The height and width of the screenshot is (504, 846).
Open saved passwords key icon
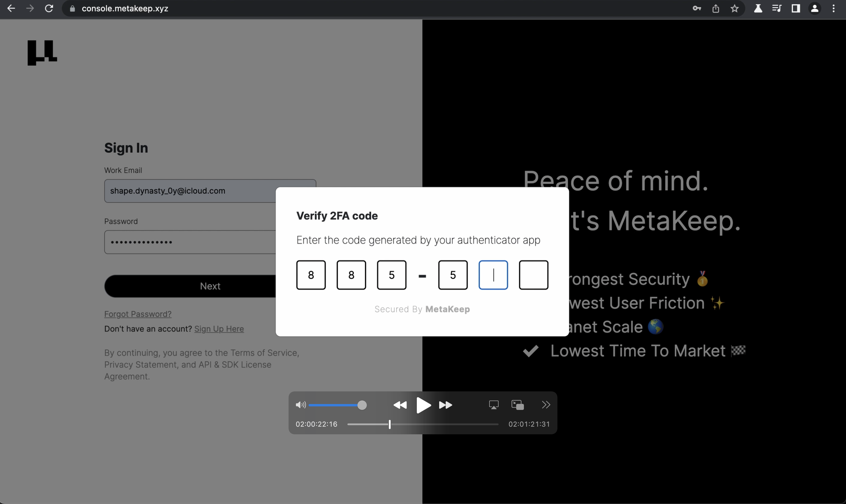697,9
